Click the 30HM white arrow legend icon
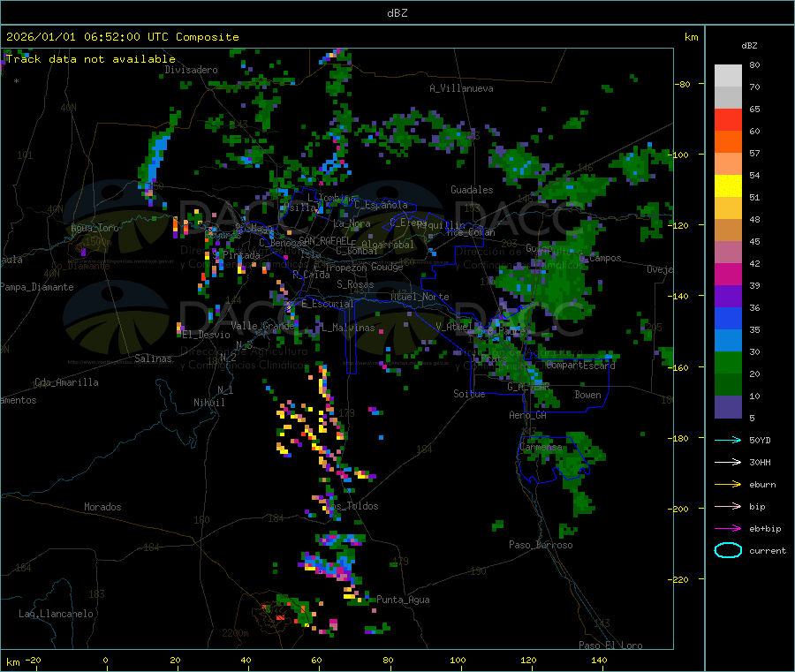This screenshot has height=672, width=795. tap(728, 462)
